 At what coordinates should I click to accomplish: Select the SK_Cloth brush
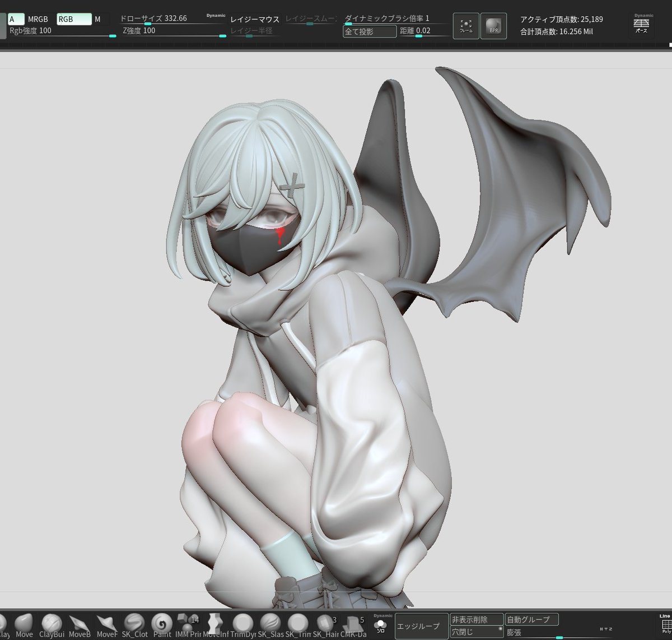134,625
